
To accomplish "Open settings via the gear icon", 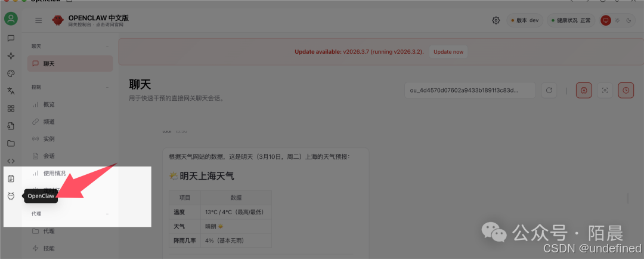I will tap(496, 20).
